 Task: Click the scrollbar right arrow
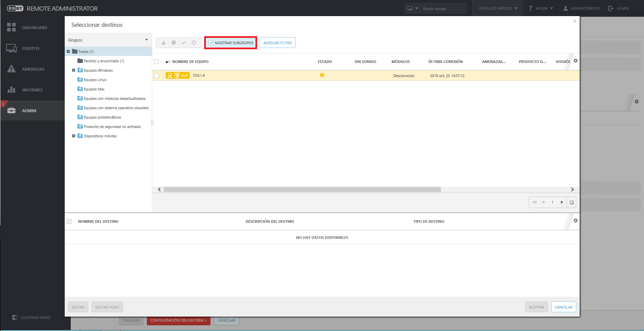[573, 190]
